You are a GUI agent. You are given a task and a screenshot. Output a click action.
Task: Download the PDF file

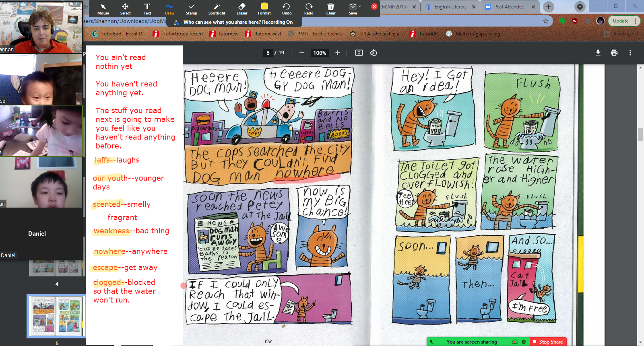[598, 53]
